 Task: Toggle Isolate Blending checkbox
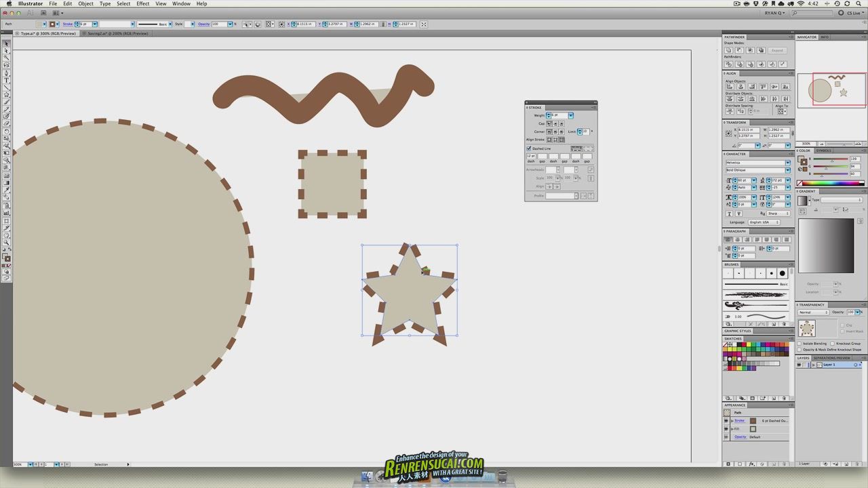(799, 344)
